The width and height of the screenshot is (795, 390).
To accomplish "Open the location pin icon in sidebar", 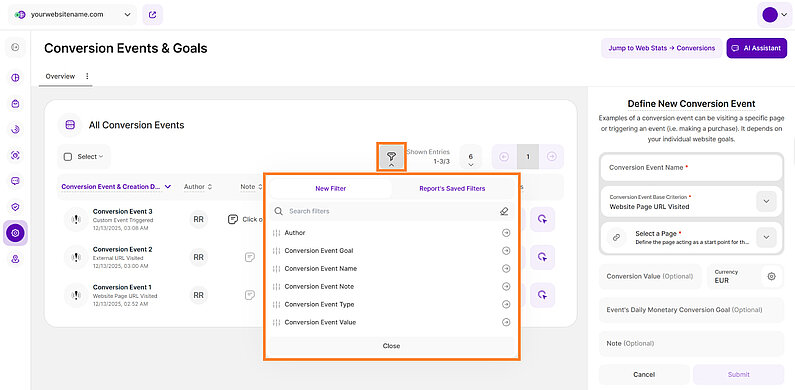I will (15, 259).
